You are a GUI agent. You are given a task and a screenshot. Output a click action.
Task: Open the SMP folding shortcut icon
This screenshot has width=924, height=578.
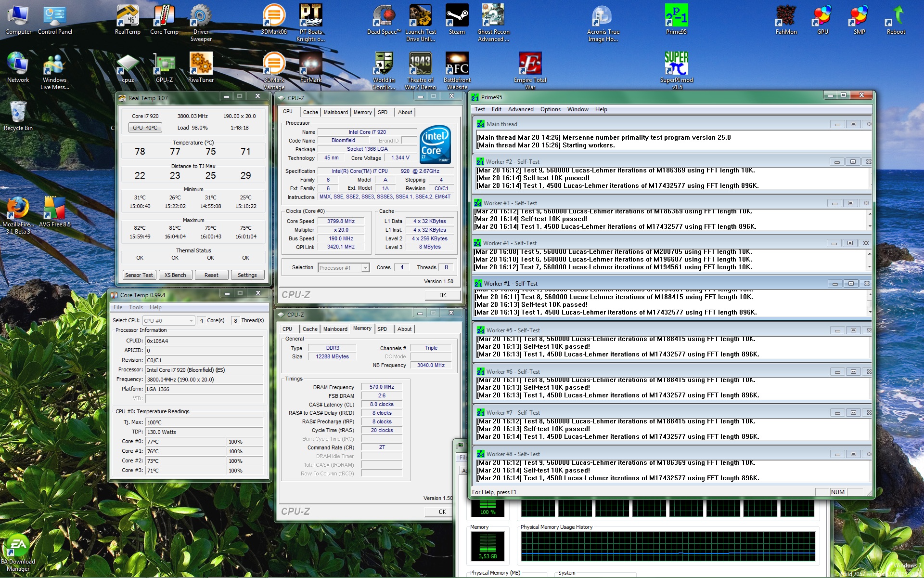click(859, 19)
